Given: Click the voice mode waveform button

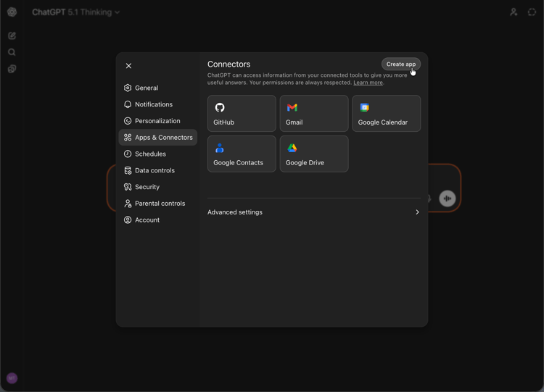Looking at the screenshot, I should click(448, 199).
